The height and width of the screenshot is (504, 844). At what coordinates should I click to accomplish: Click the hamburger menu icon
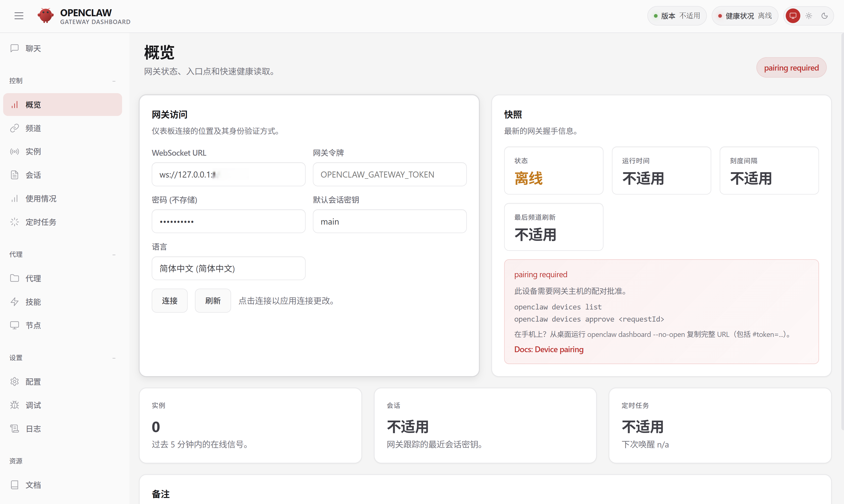tap(19, 16)
